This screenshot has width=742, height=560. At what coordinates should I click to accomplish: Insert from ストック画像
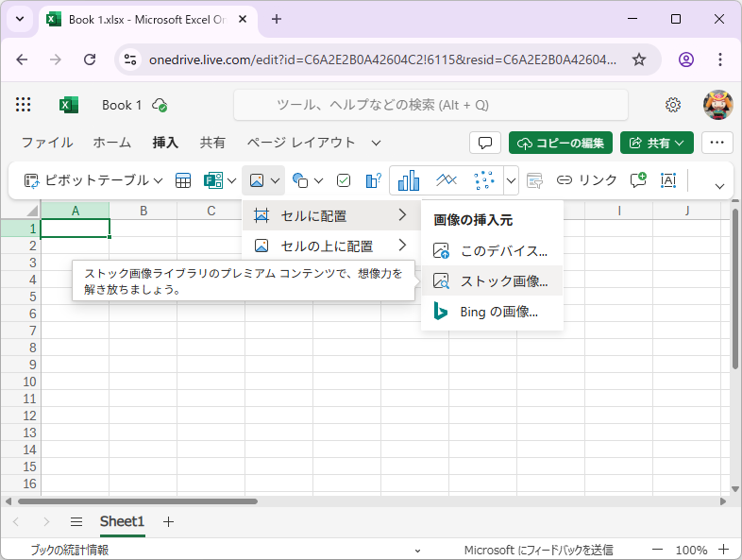492,280
